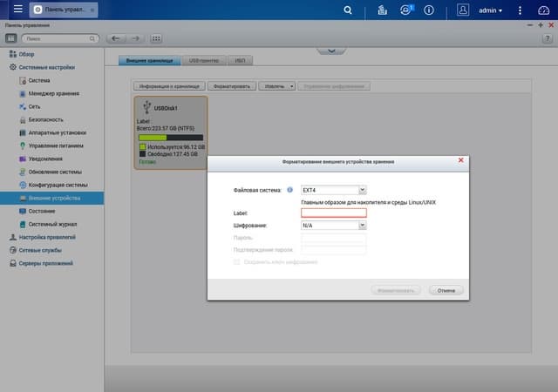Open the three-dot more options menu
The height and width of the screenshot is (392, 558).
520,10
